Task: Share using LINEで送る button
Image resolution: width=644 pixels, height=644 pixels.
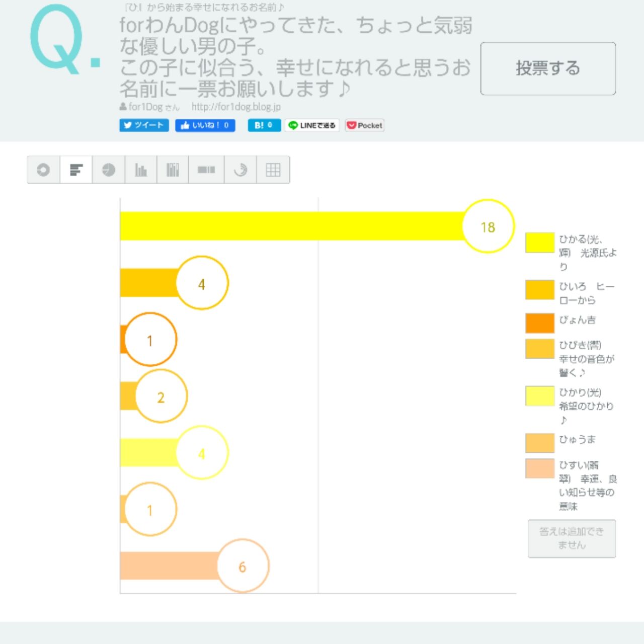Action: [x=312, y=125]
